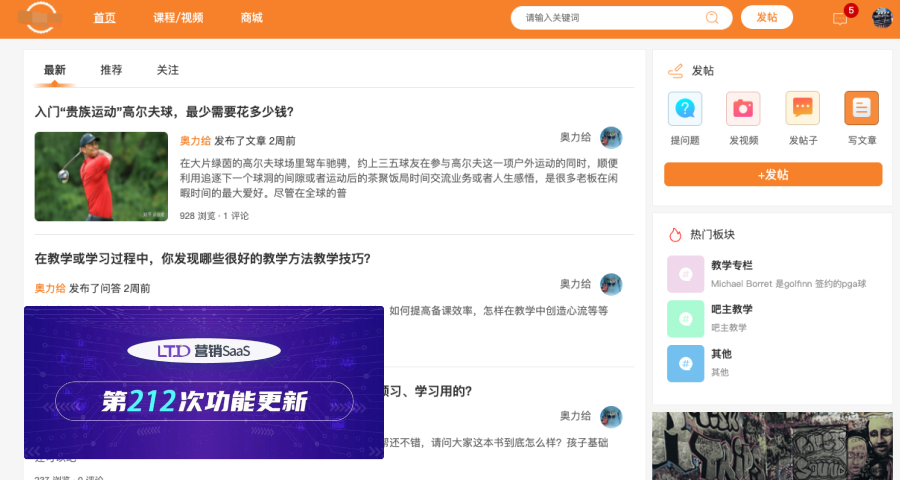Click the 教学专栏 board icon
Image resolution: width=900 pixels, height=480 pixels.
pyautogui.click(x=685, y=274)
